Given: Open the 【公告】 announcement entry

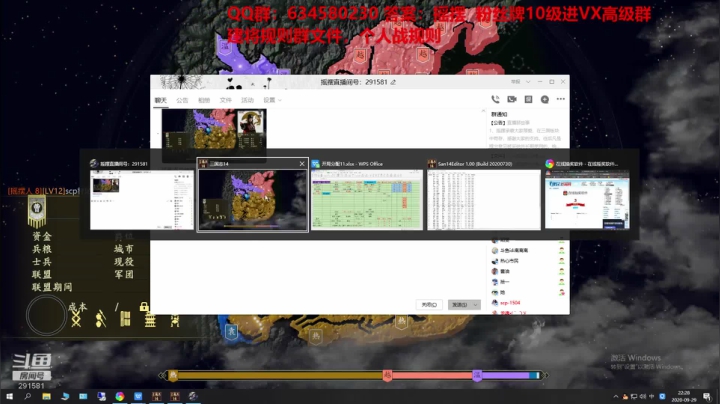Looking at the screenshot, I should (498, 123).
